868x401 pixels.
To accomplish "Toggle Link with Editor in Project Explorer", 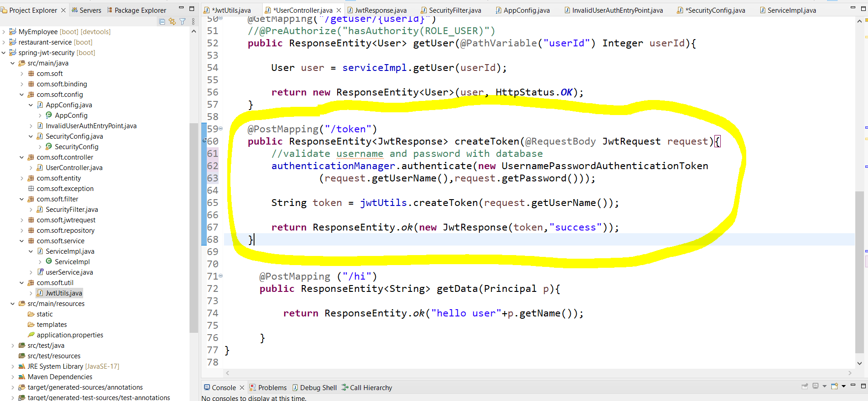I will pos(172,21).
